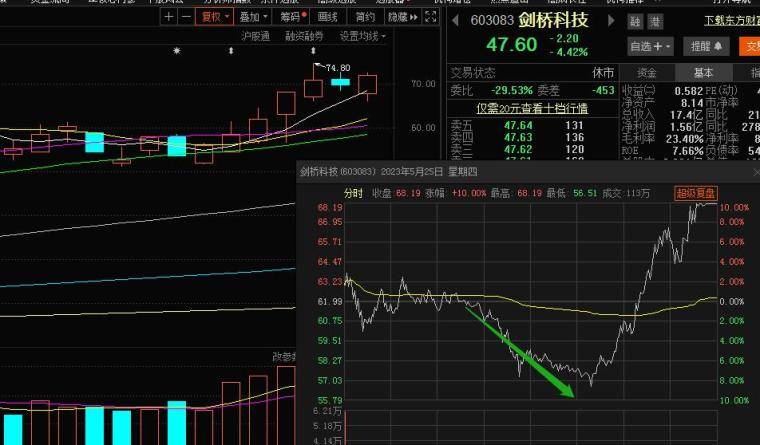
Task: Go to next stock arrow
Action: (611, 20)
